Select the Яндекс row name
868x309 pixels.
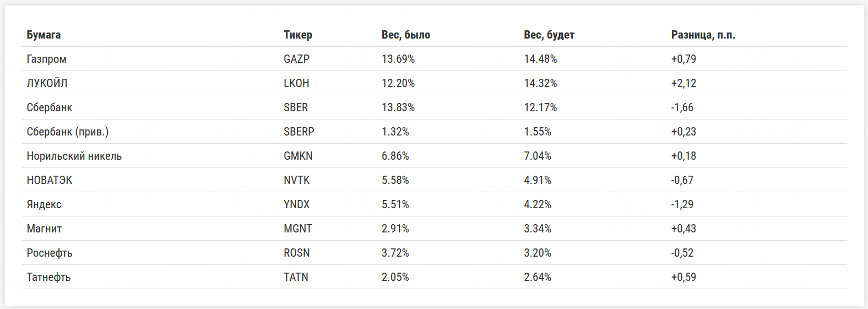(44, 204)
